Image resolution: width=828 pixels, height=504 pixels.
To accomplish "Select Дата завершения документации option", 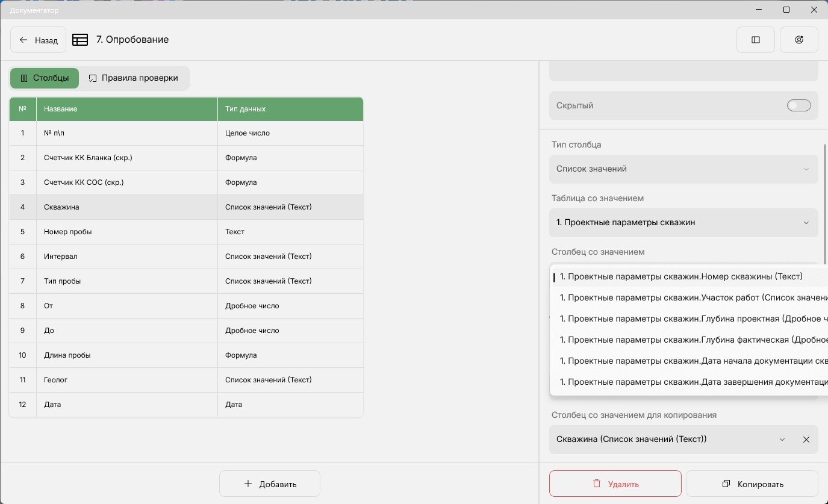I will click(689, 382).
